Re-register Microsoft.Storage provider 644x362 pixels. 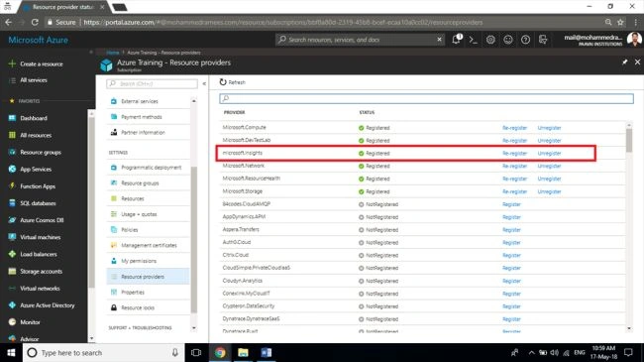pos(514,191)
